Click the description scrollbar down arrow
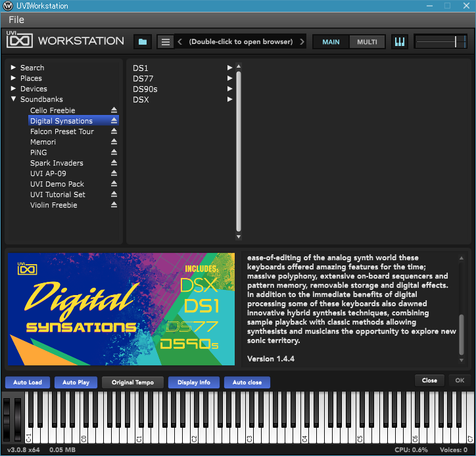476x456 pixels. [462, 360]
